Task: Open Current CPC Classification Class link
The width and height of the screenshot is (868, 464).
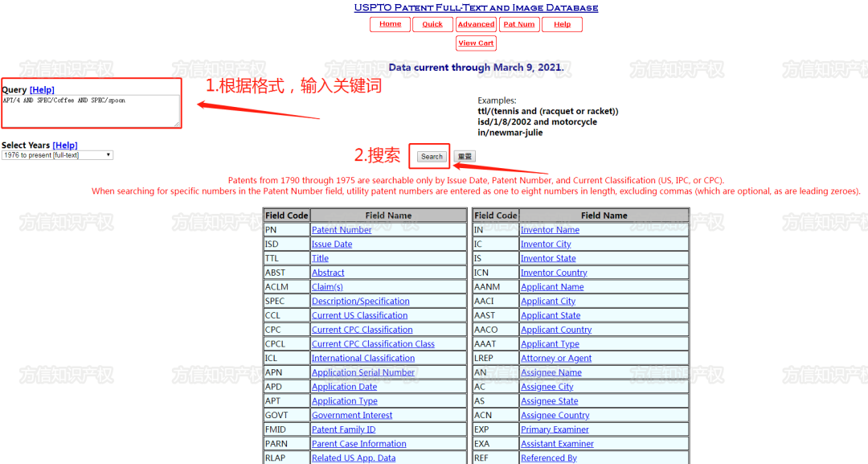Action: click(373, 344)
